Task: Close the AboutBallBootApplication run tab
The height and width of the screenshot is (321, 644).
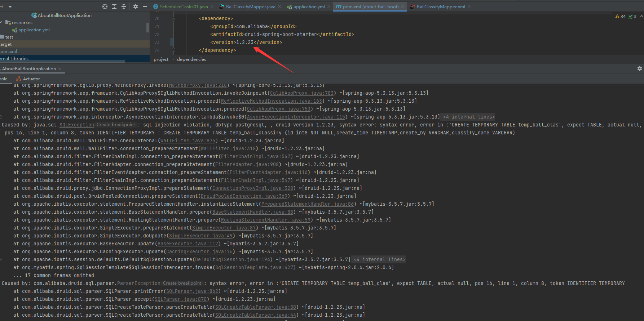Action: (60, 69)
